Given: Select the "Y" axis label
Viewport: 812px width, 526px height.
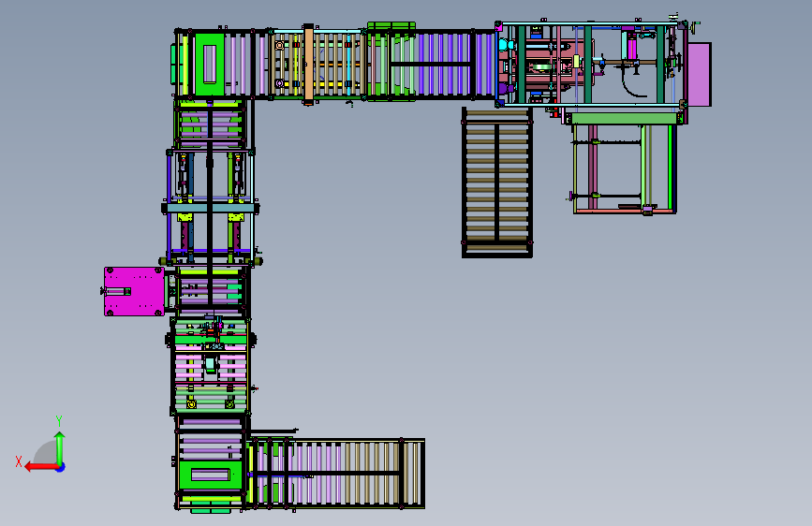Looking at the screenshot, I should pyautogui.click(x=59, y=421).
